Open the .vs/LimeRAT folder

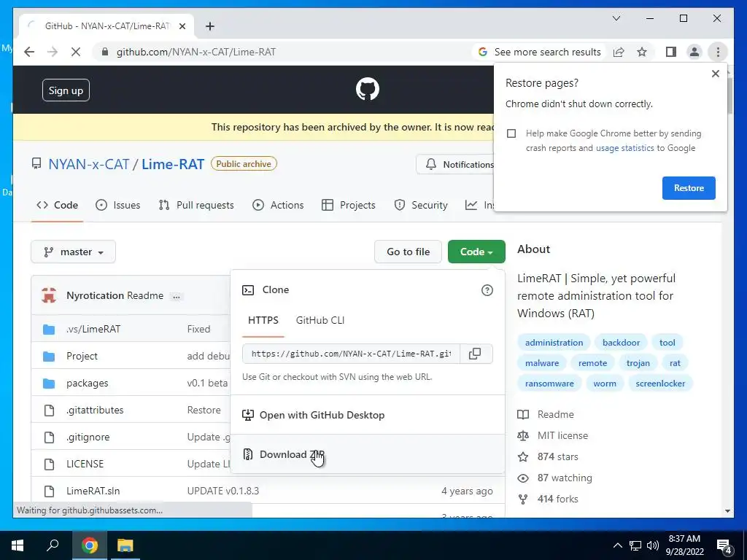(x=93, y=329)
